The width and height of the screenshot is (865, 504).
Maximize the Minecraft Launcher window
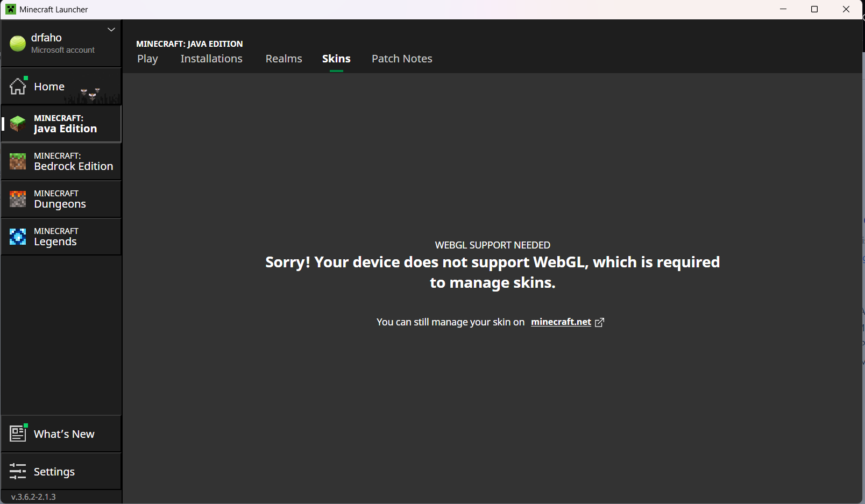coord(814,9)
